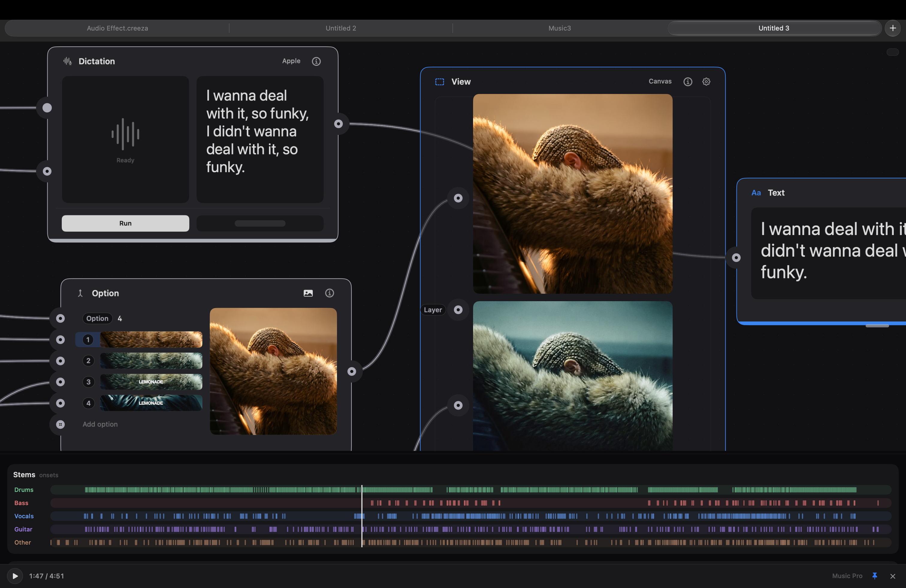Click the 1:47 / 4:51 time readout
The width and height of the screenshot is (906, 588).
click(46, 576)
